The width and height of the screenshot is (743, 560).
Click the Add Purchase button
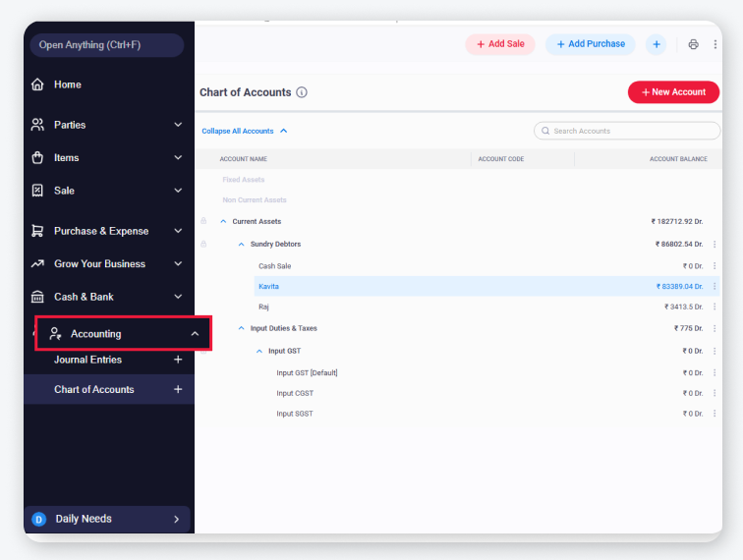tap(591, 44)
